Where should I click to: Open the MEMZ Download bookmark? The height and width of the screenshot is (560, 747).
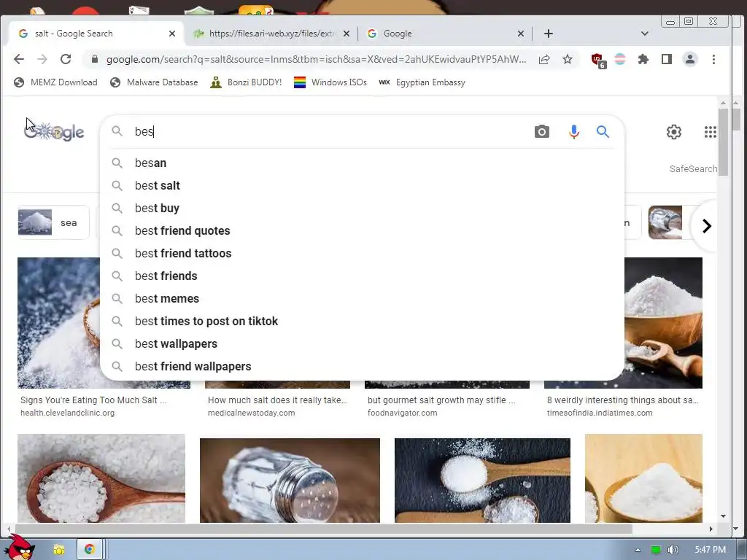[55, 82]
